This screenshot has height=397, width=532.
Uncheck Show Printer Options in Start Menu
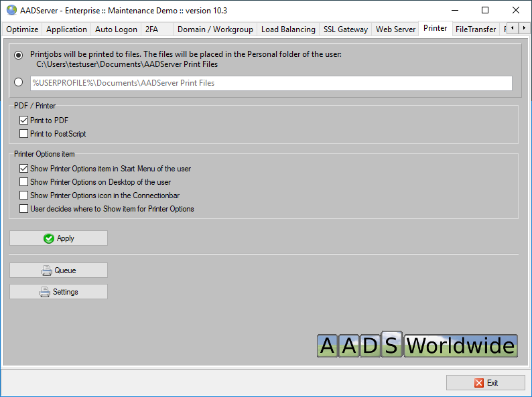point(24,169)
